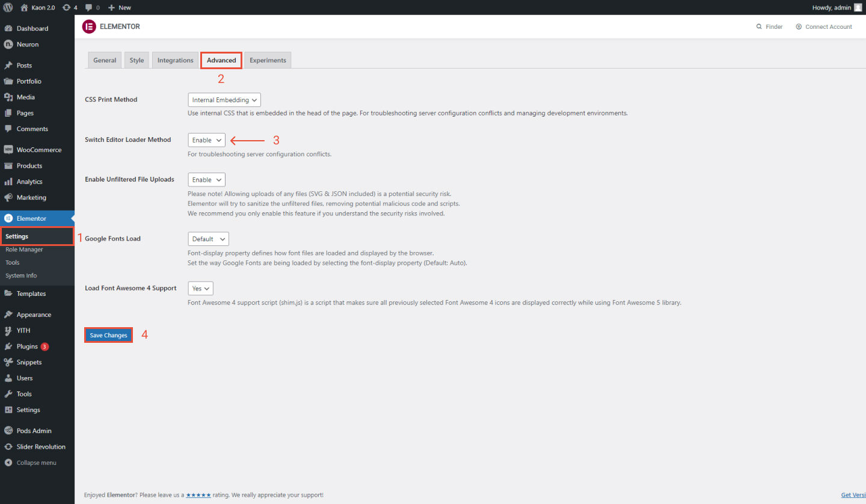Open Kaon 2.0 site home icon
Screen dimensions: 866x504
(24, 7)
